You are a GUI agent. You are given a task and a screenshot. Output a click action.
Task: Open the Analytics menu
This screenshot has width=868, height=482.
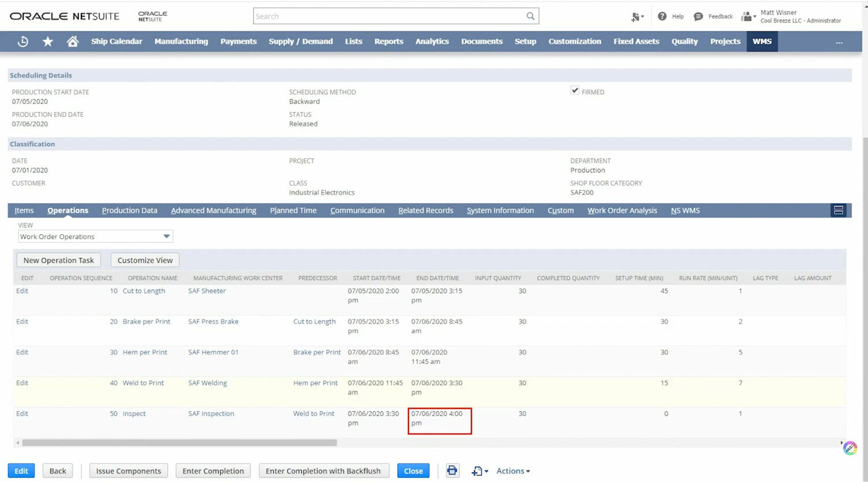click(x=432, y=42)
